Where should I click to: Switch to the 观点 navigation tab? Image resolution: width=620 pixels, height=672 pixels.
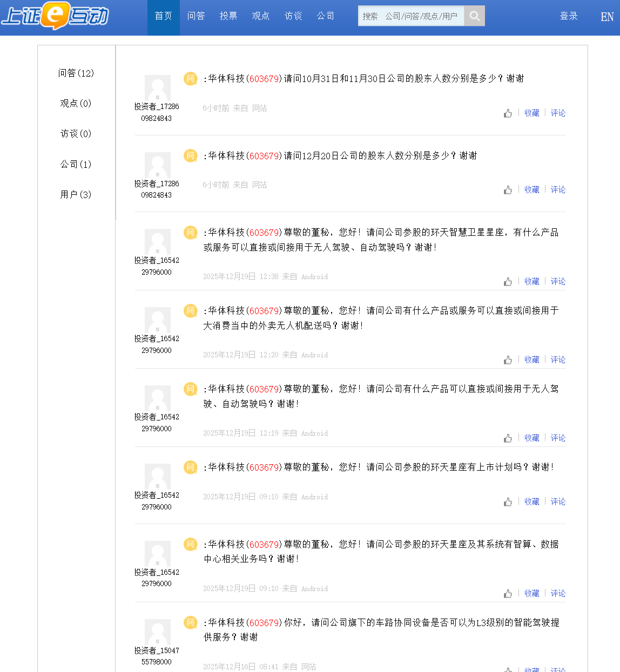[x=261, y=16]
